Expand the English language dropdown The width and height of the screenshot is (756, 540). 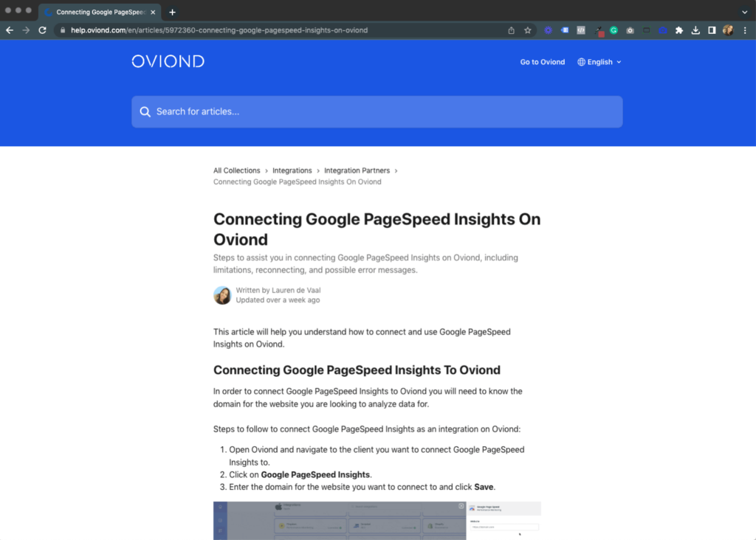(599, 62)
